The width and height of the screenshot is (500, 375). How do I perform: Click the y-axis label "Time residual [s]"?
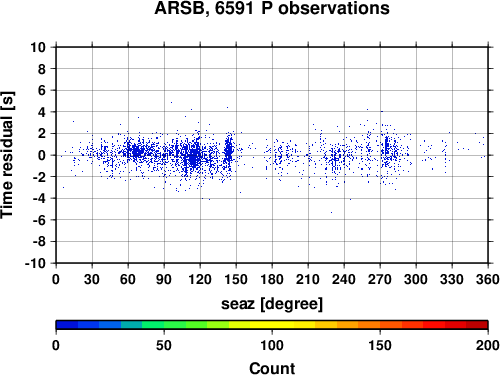(x=8, y=155)
